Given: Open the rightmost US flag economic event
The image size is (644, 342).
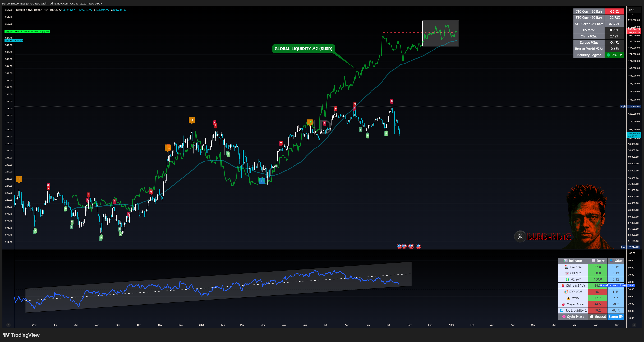Looking at the screenshot, I should point(418,246).
